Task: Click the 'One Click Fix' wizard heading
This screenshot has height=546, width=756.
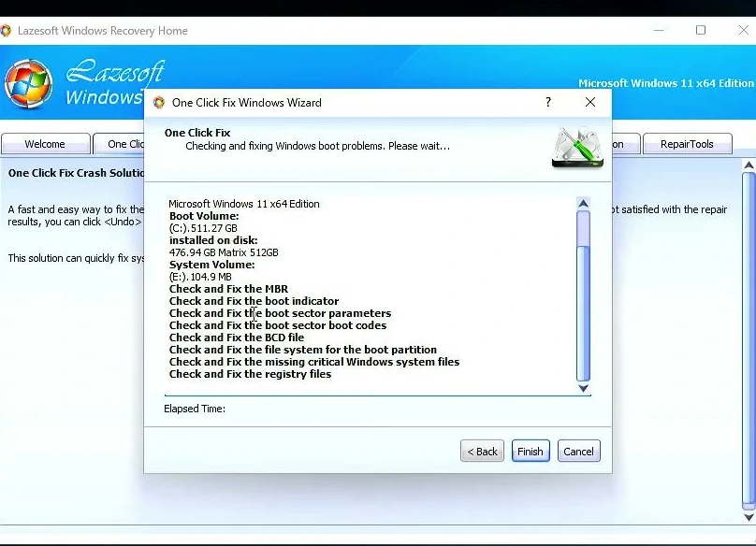Action: (197, 133)
